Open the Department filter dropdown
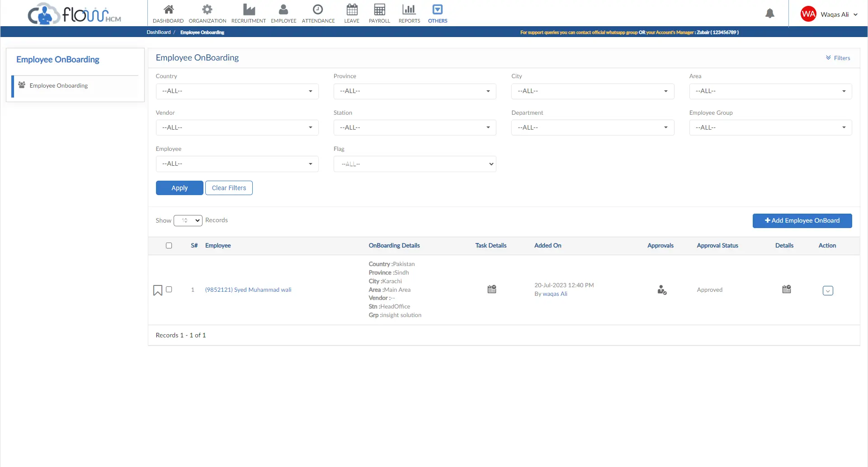 click(592, 128)
